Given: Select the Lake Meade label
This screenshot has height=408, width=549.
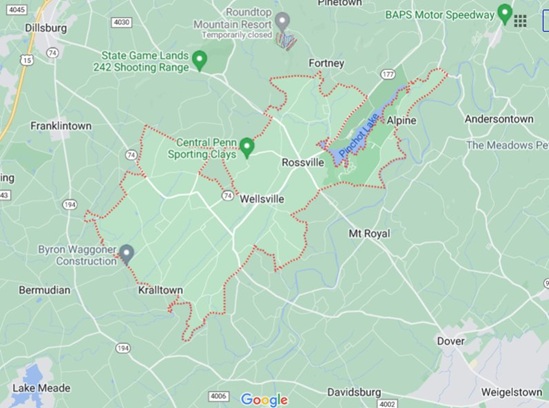Looking at the screenshot, I should (x=41, y=388).
